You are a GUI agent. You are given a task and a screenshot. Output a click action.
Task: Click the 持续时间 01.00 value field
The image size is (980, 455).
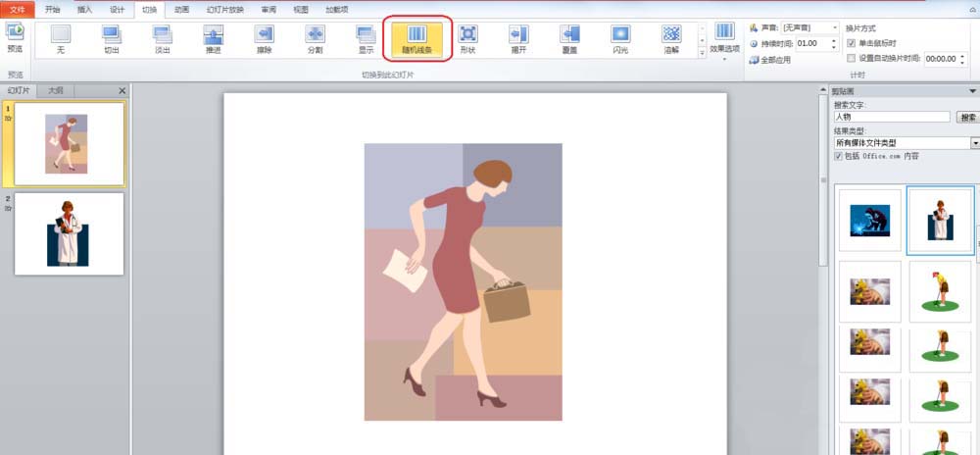812,44
